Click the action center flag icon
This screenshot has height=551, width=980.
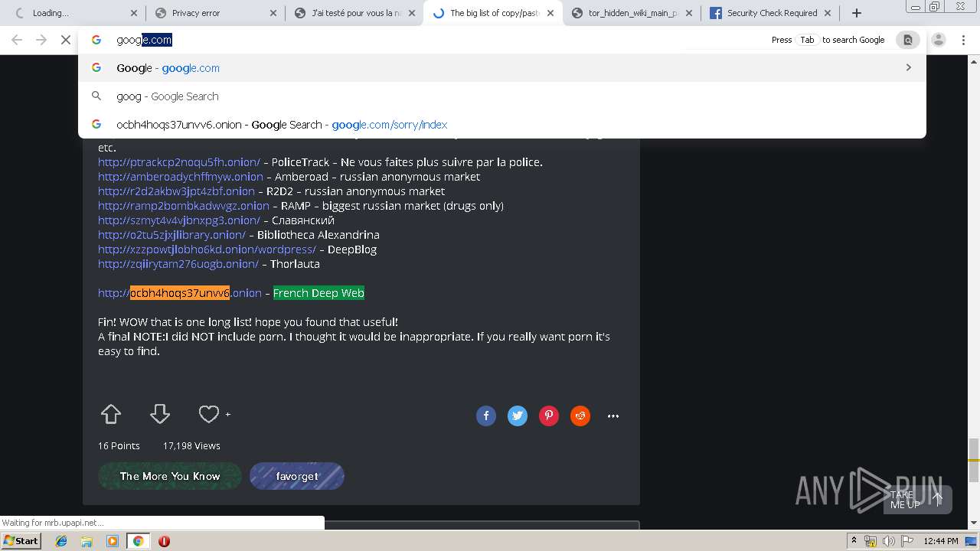[907, 541]
